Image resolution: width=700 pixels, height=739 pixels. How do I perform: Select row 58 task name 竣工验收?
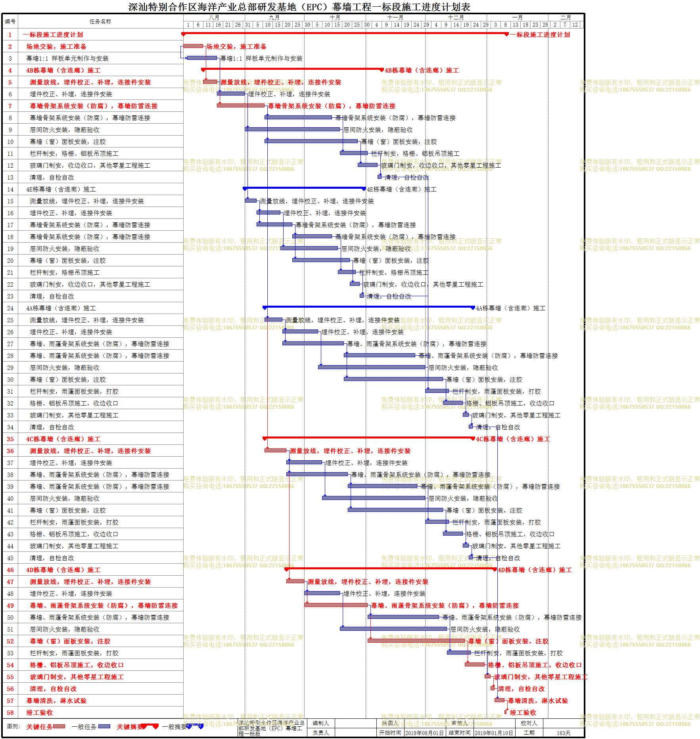pyautogui.click(x=40, y=712)
